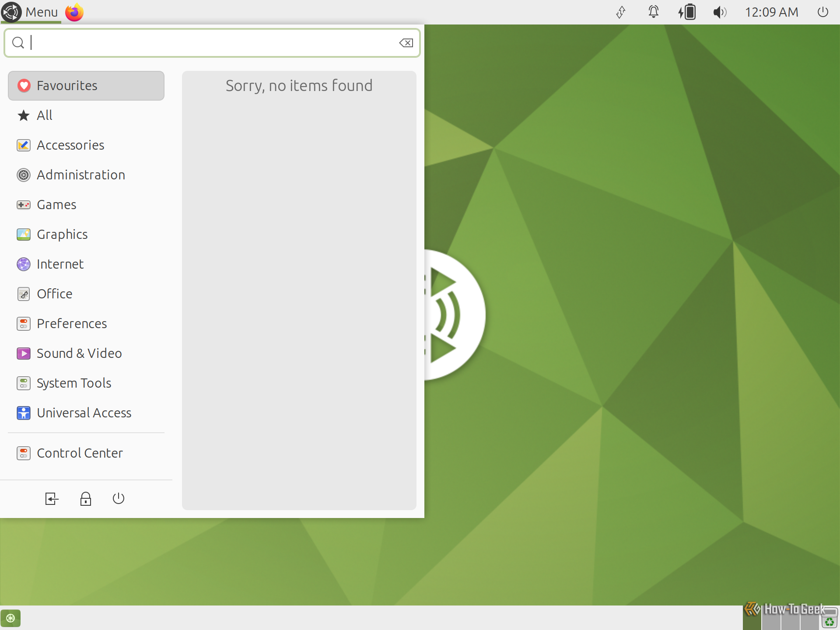Viewport: 840px width, 630px height.
Task: Open the Sound & Video category
Action: coord(86,353)
